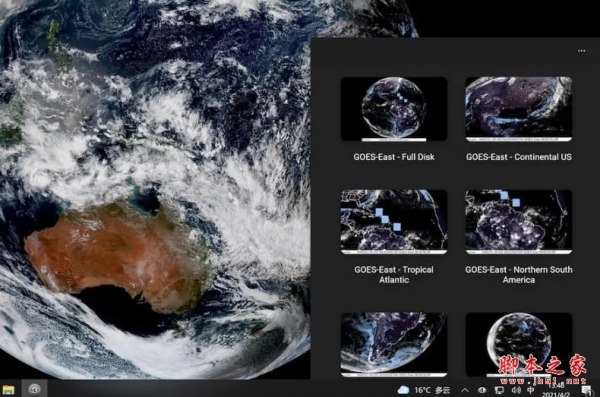Choose the GOES-East Northern South America thumbnail

[x=518, y=222]
